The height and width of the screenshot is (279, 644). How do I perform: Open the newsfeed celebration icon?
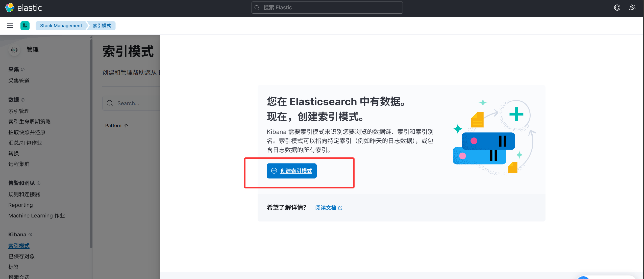(632, 8)
